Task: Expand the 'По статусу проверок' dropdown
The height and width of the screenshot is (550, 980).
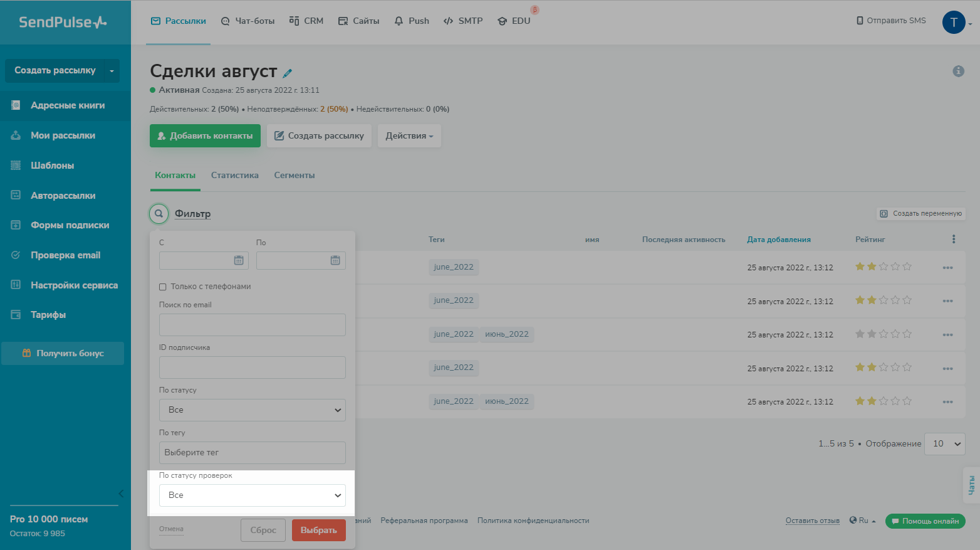Action: tap(252, 495)
